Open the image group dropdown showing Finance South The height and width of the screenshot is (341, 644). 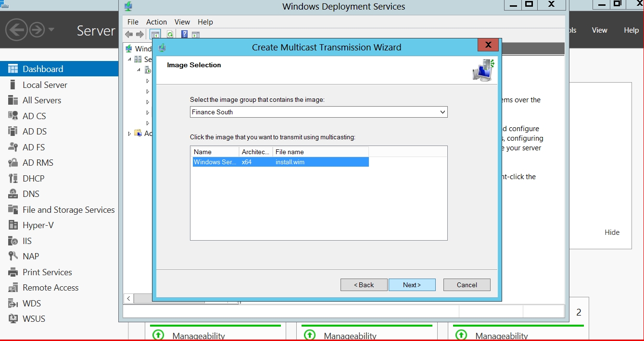(x=318, y=112)
